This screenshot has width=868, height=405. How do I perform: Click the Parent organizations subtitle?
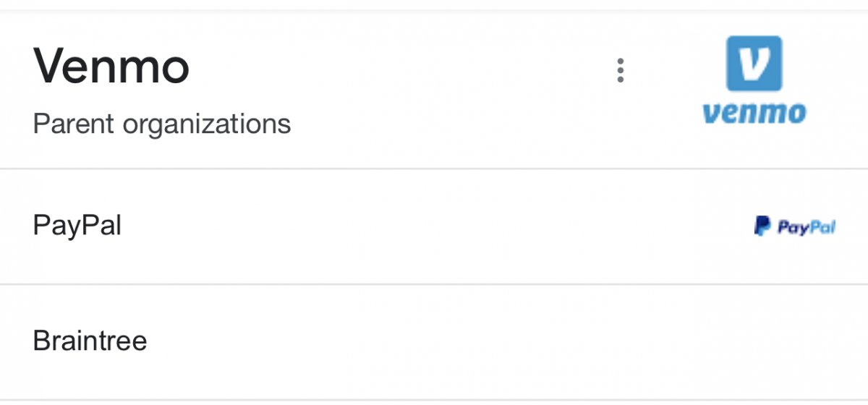(x=162, y=124)
